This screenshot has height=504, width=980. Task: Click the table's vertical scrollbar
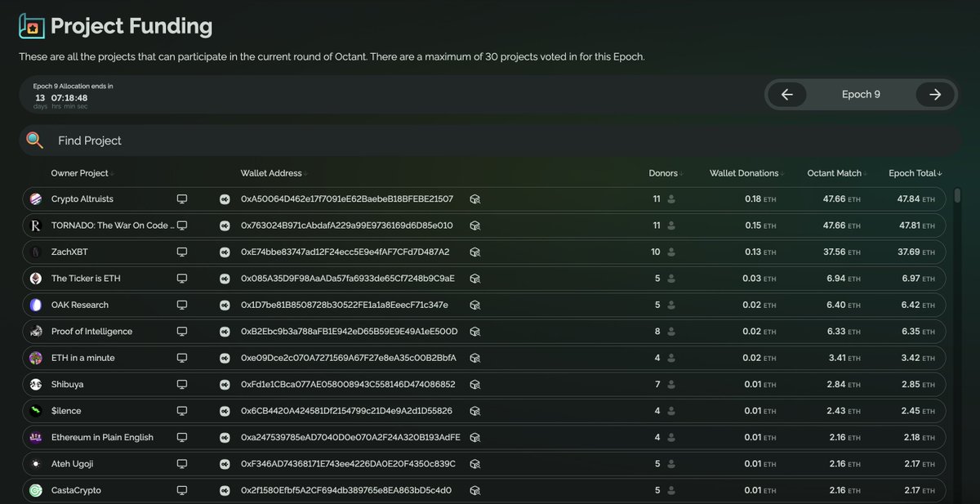click(x=957, y=196)
